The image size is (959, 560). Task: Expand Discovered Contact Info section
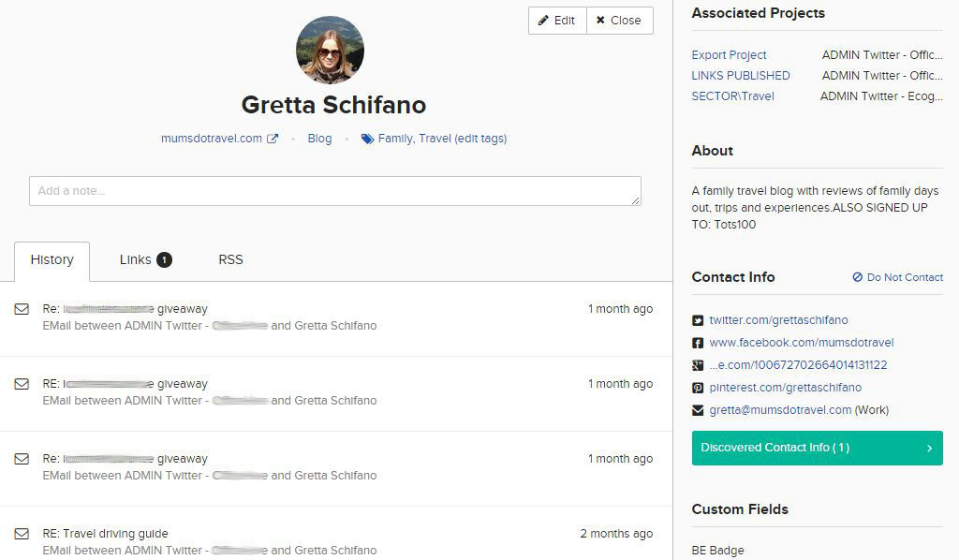(816, 448)
